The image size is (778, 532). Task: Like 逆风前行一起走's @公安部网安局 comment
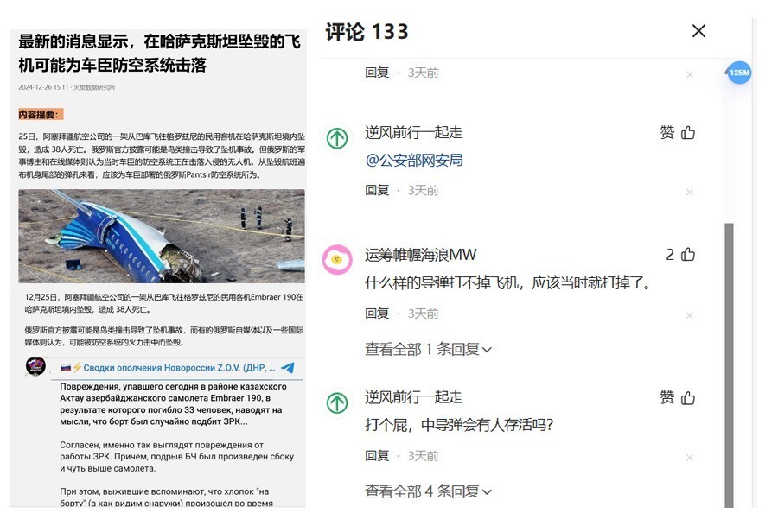688,132
